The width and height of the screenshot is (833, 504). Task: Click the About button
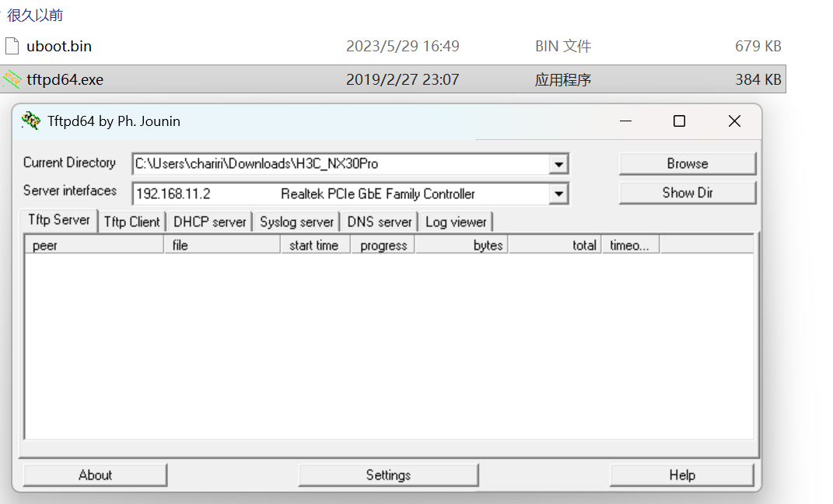tap(95, 474)
